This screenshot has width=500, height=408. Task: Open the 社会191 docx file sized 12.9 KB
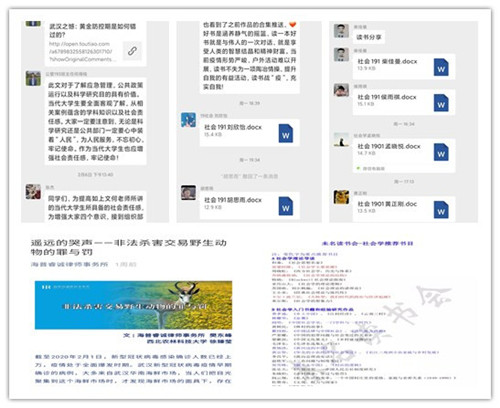(x=249, y=206)
